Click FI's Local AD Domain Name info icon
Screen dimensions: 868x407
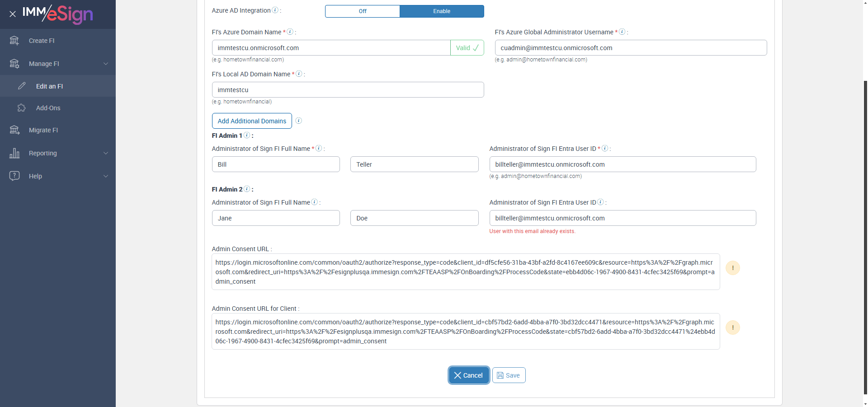tap(299, 74)
